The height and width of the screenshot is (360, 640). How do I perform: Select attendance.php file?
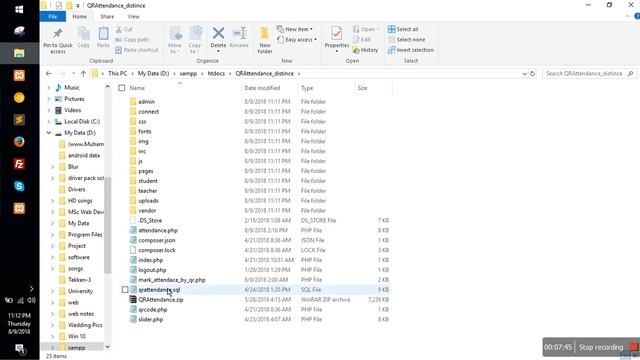coord(158,230)
